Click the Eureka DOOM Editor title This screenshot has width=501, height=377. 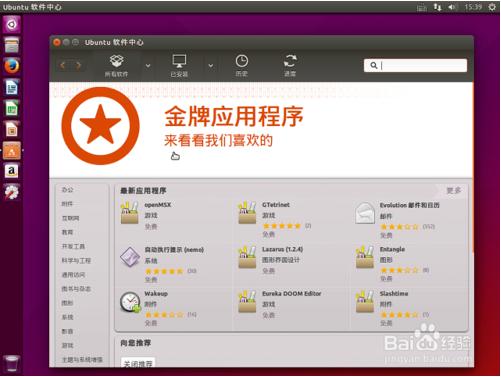click(x=292, y=294)
